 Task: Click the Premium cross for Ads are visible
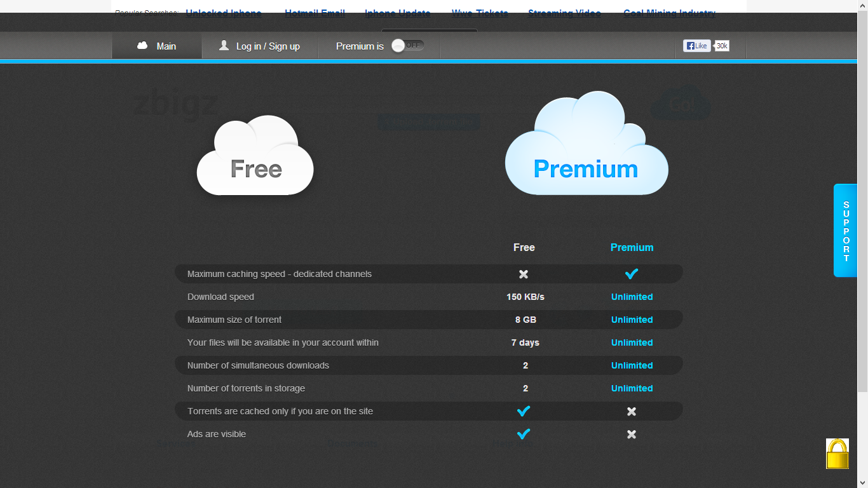(632, 434)
